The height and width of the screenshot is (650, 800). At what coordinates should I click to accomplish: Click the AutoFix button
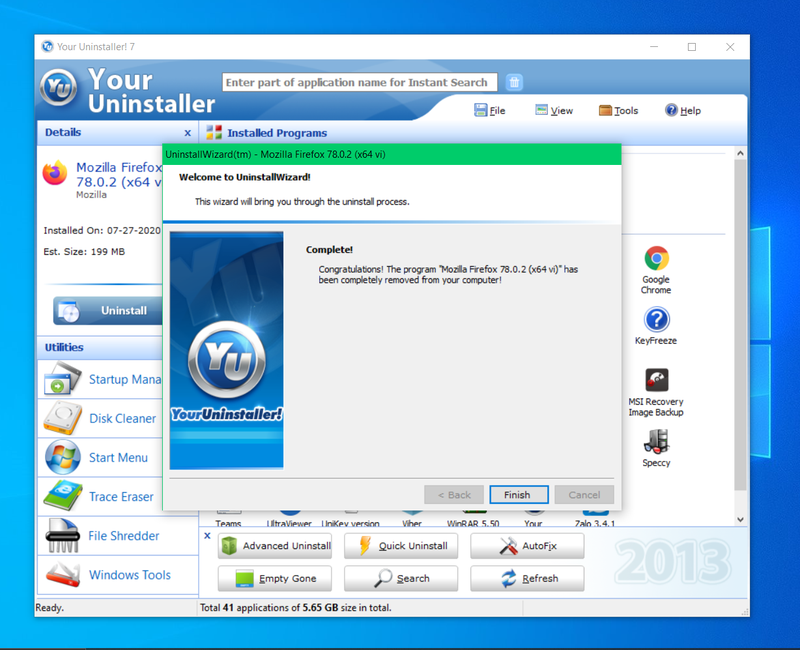[527, 546]
